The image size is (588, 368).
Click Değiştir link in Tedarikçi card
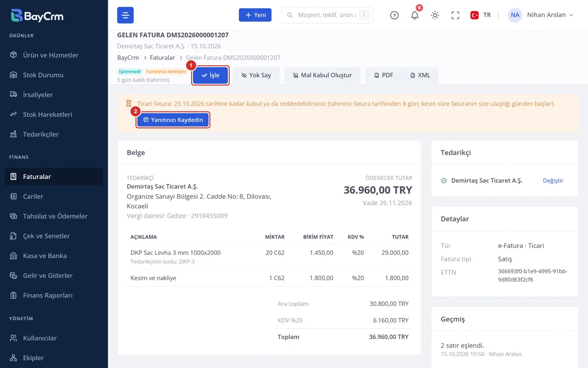click(553, 181)
